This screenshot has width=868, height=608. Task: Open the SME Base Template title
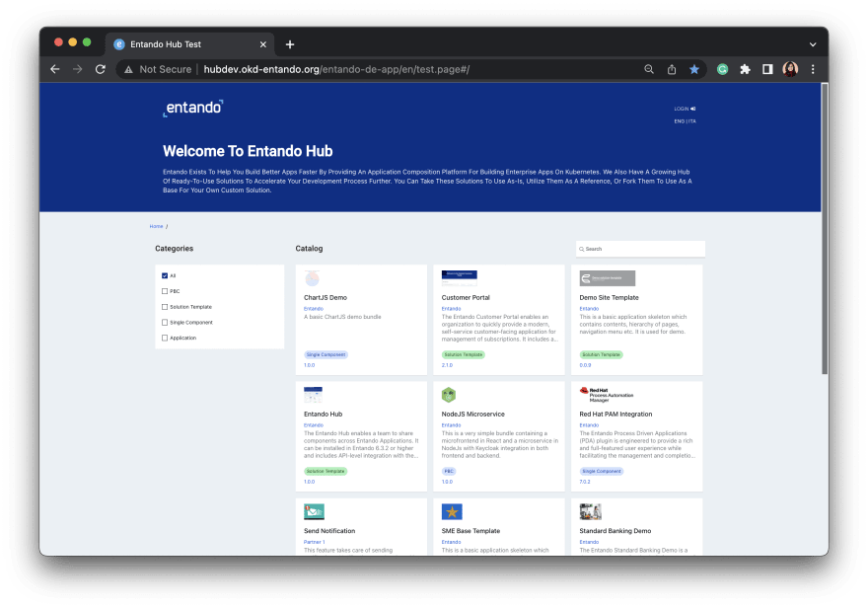click(470, 531)
